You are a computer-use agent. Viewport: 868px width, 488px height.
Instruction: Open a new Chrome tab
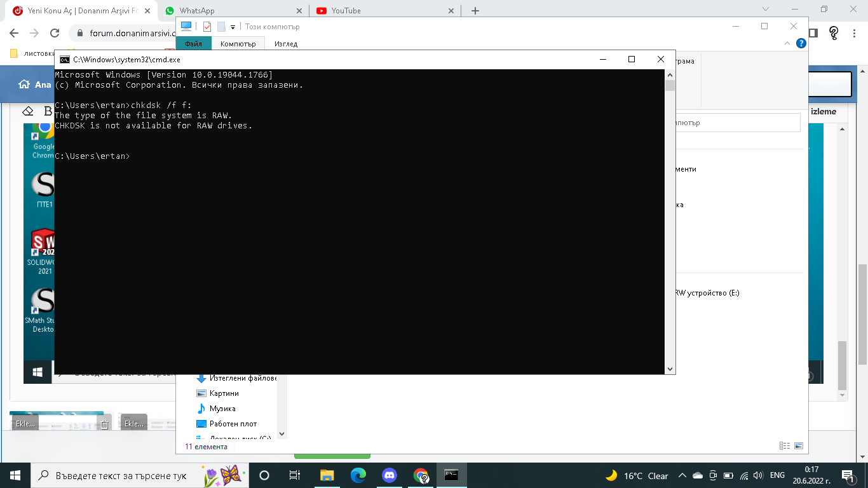click(475, 11)
